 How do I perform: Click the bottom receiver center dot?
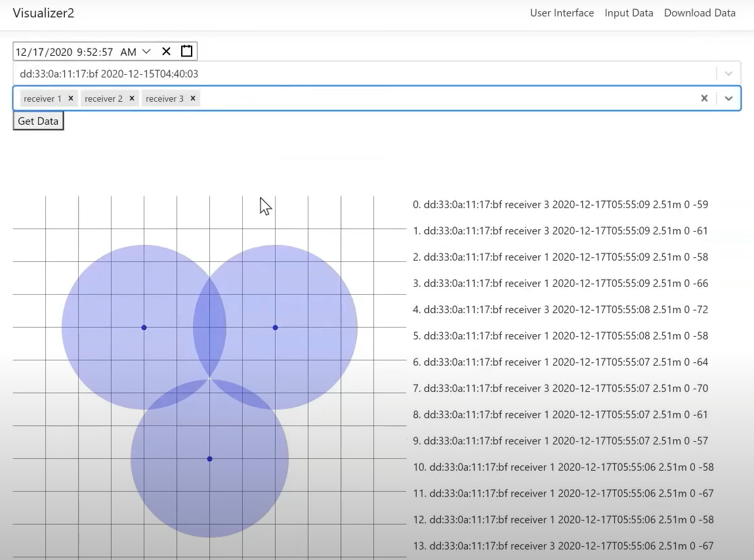point(209,459)
